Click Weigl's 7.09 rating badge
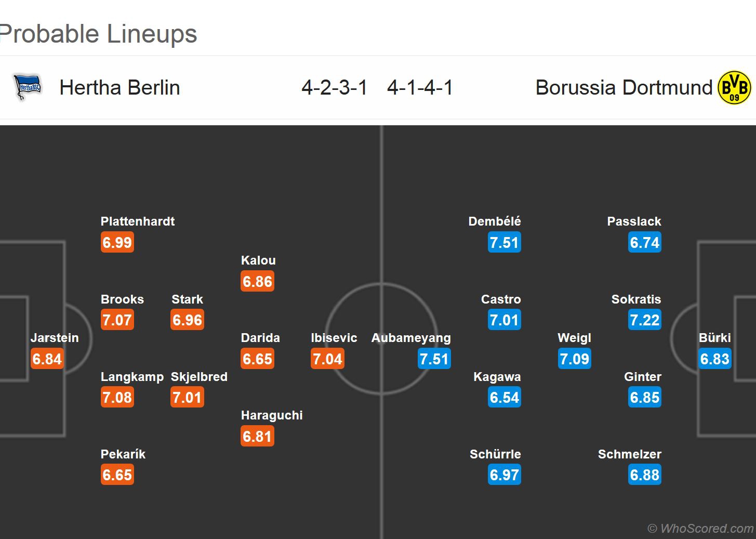This screenshot has height=539, width=756. point(574,359)
